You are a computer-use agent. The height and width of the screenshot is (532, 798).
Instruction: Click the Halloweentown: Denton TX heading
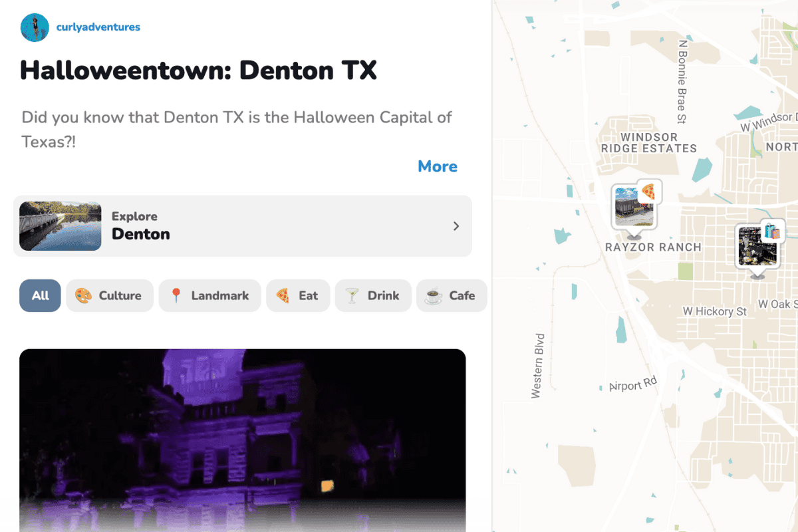point(198,70)
